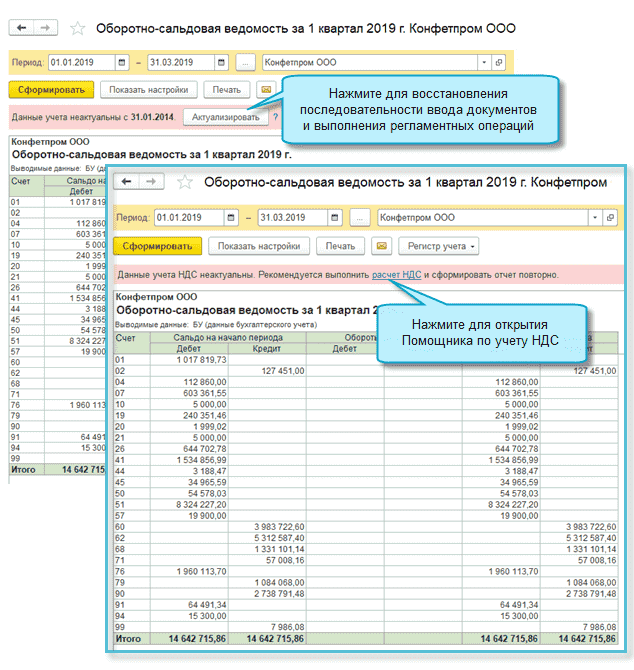Go forward in the front report window
Image resolution: width=634 pixels, height=670 pixels.
point(151,182)
